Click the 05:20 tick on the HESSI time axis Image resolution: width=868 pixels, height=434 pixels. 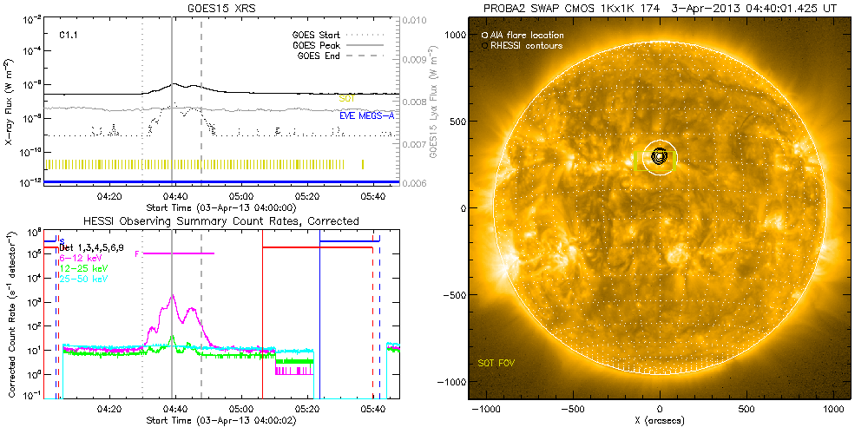306,410
